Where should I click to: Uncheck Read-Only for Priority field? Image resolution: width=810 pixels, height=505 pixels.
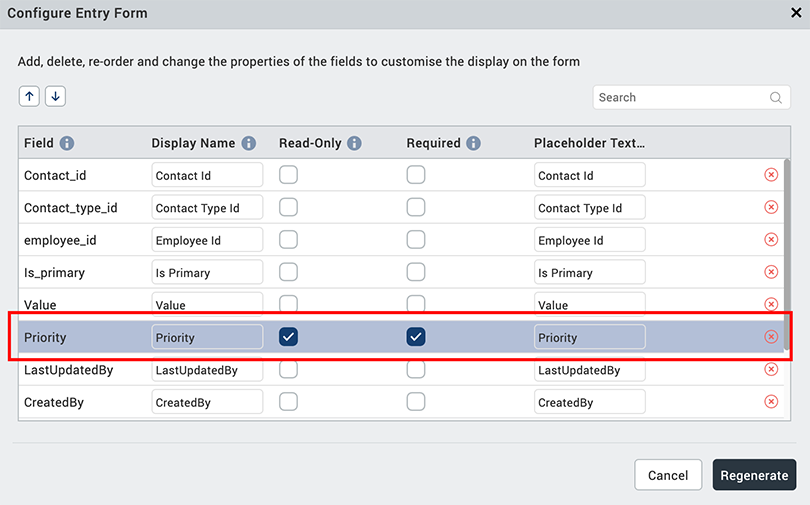pos(288,337)
